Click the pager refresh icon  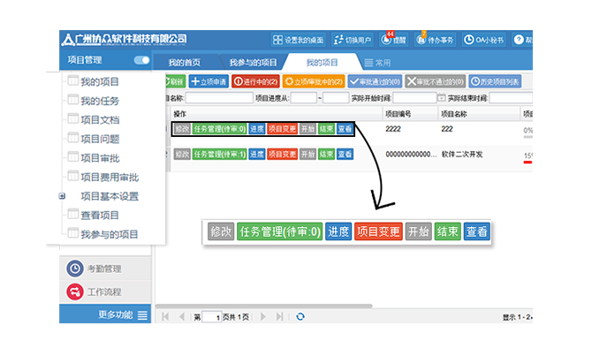pos(300,316)
